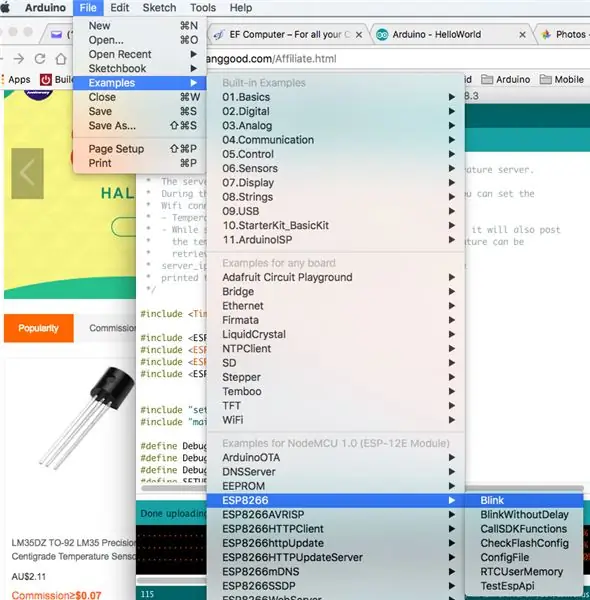590x600 pixels.
Task: Close the EF Computer tab
Action: 359,35
